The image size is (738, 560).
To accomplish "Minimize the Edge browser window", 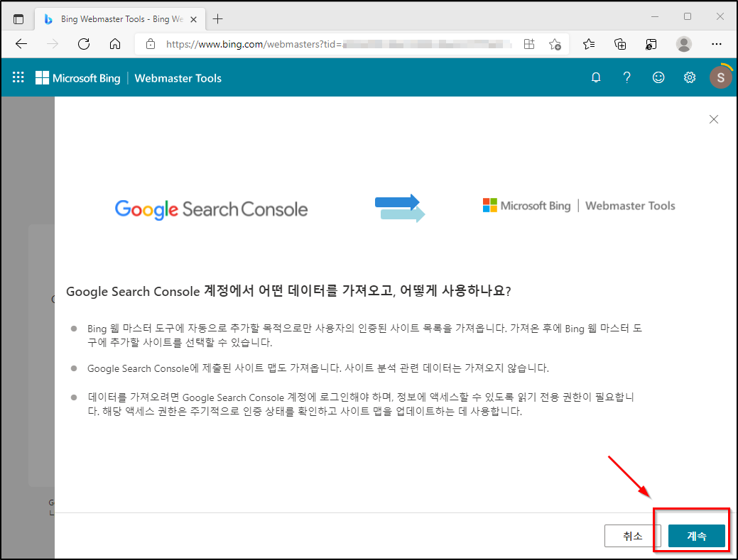I will [655, 16].
